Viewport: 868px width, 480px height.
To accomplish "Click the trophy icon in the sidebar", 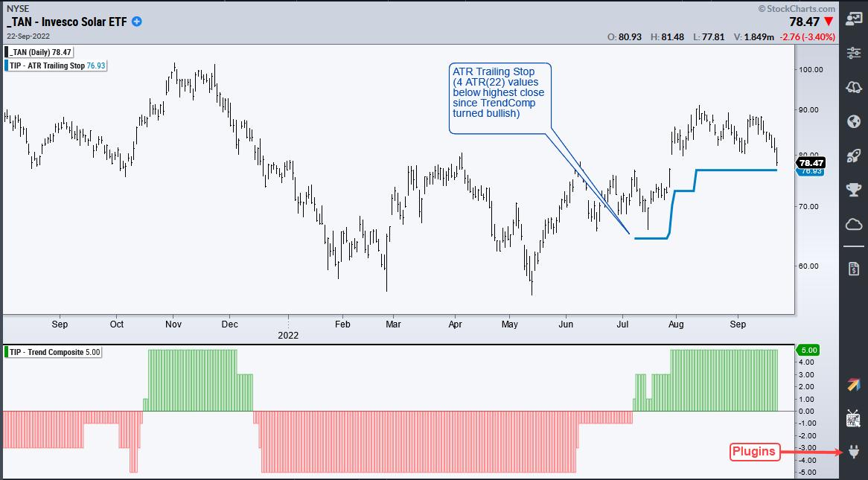I will click(853, 190).
